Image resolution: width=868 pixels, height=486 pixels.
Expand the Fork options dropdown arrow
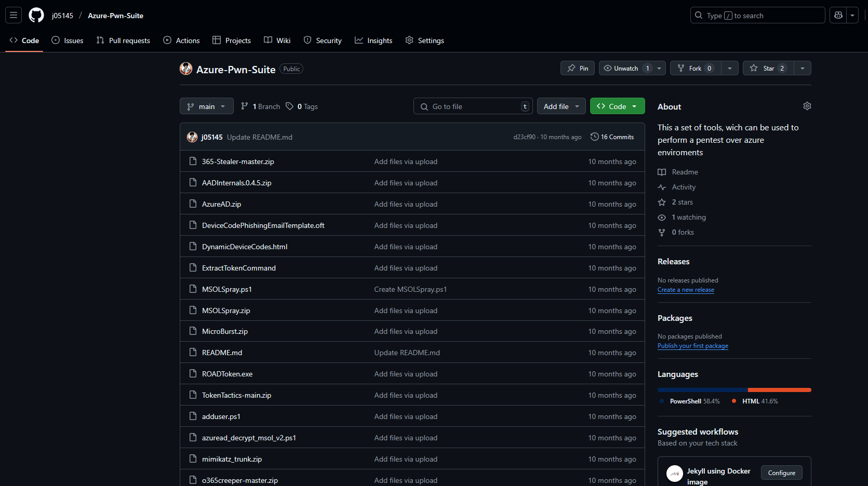tap(730, 68)
